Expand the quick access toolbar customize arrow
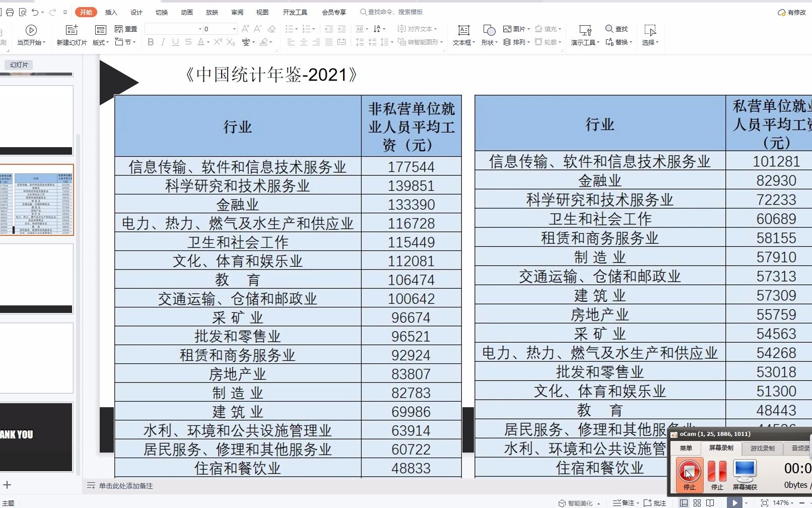This screenshot has width=812, height=508. point(65,12)
